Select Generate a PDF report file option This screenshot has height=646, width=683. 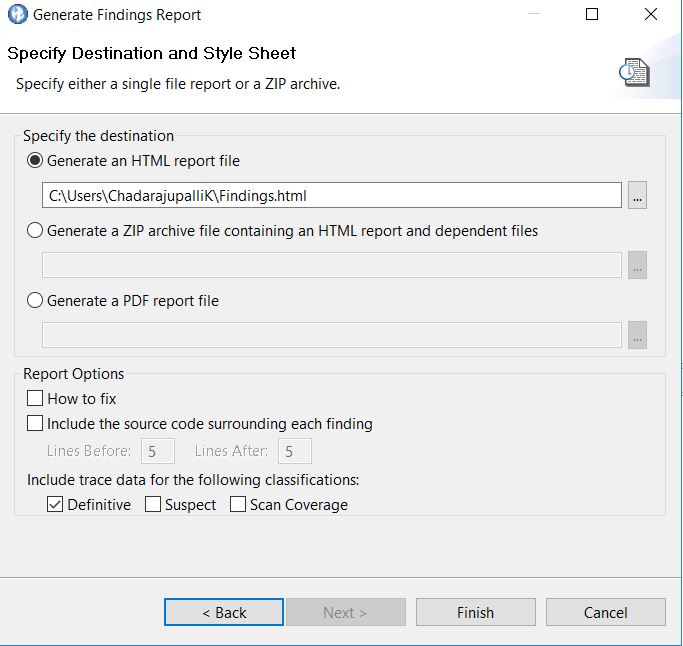pyautogui.click(x=36, y=300)
